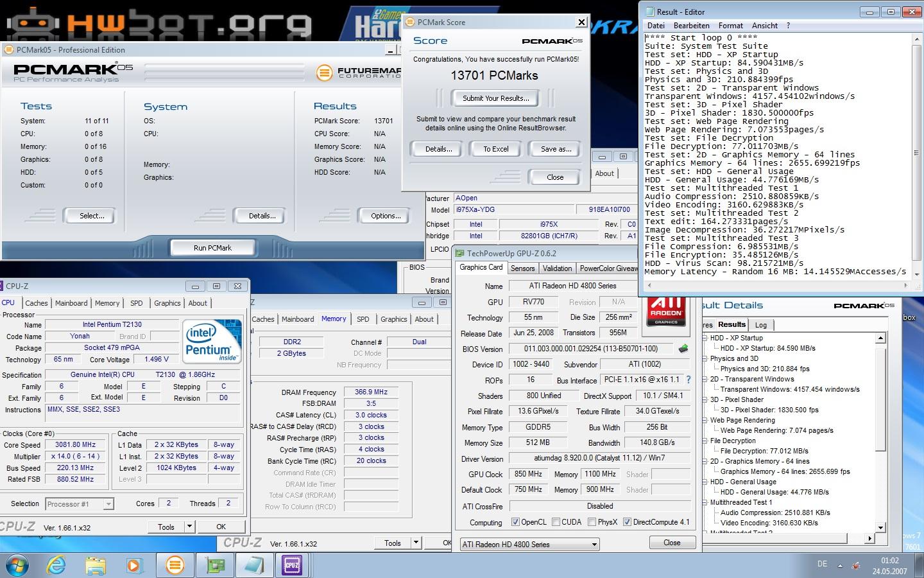Viewport: 924px width, 578px height.
Task: Click Run PCMark button
Action: click(212, 248)
